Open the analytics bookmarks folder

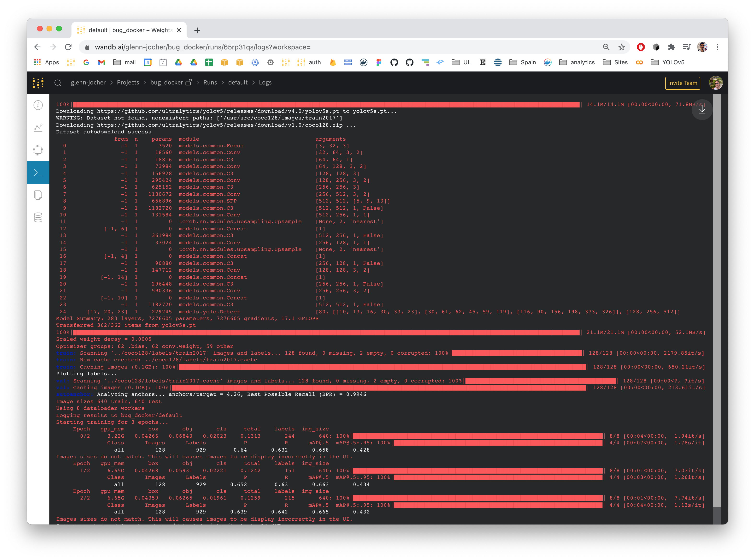[x=577, y=62]
